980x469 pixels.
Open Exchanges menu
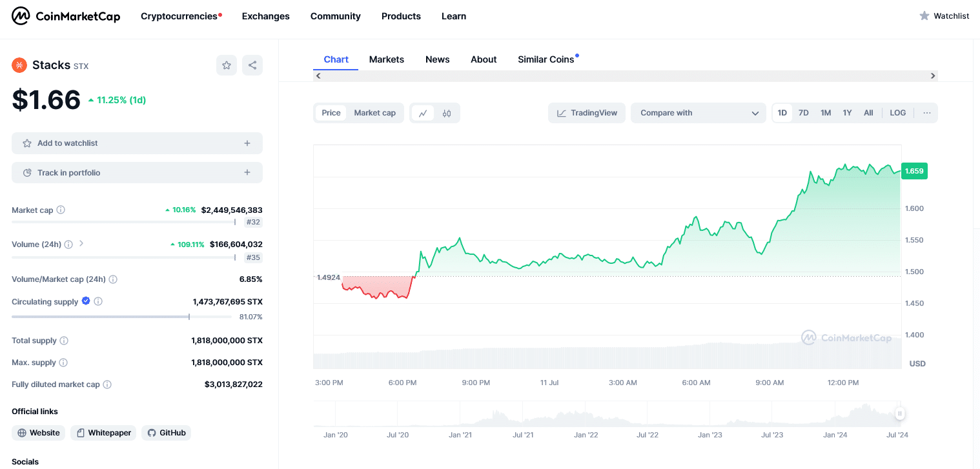coord(266,16)
